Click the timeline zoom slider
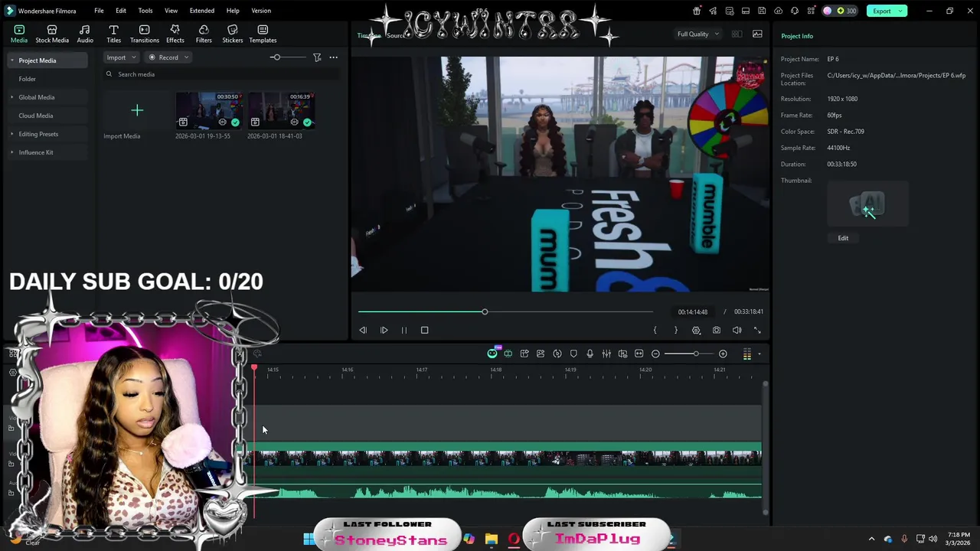This screenshot has width=980, height=551. tap(689, 354)
